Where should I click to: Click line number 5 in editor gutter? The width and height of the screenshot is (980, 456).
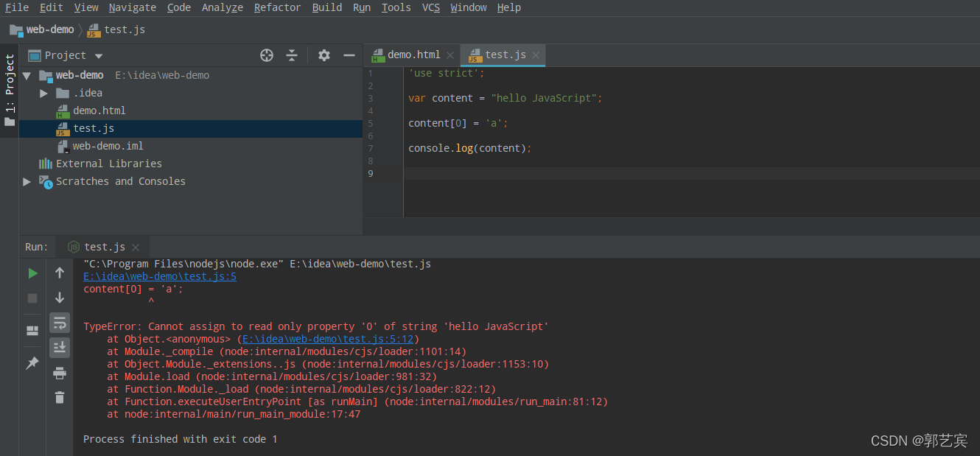371,124
